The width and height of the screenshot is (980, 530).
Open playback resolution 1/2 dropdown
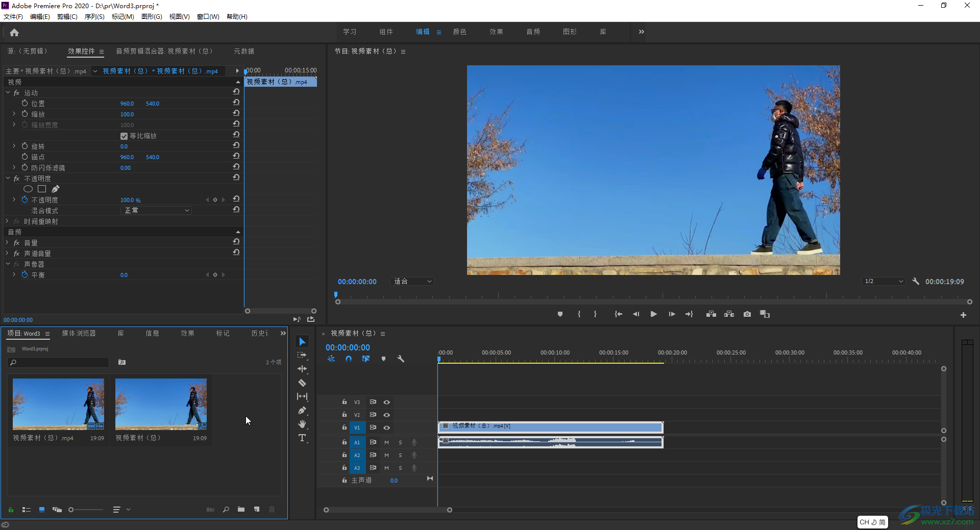tap(884, 281)
